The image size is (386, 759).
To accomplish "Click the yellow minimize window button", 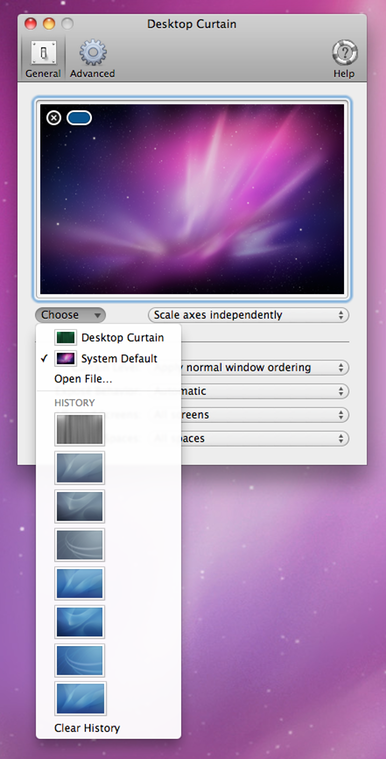I will click(x=49, y=24).
